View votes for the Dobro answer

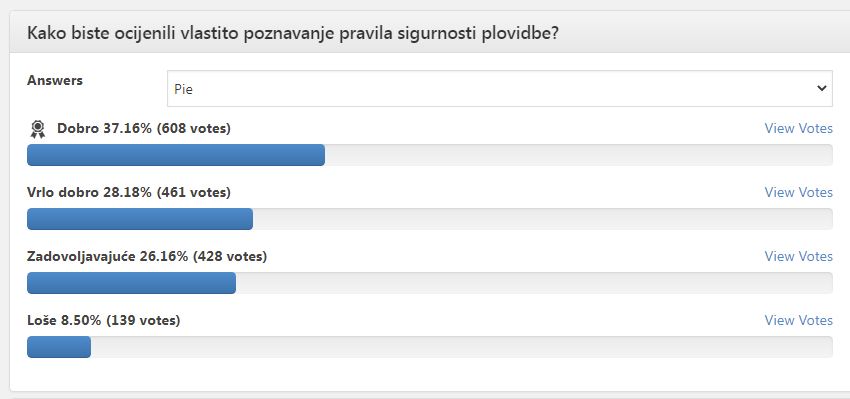[798, 128]
